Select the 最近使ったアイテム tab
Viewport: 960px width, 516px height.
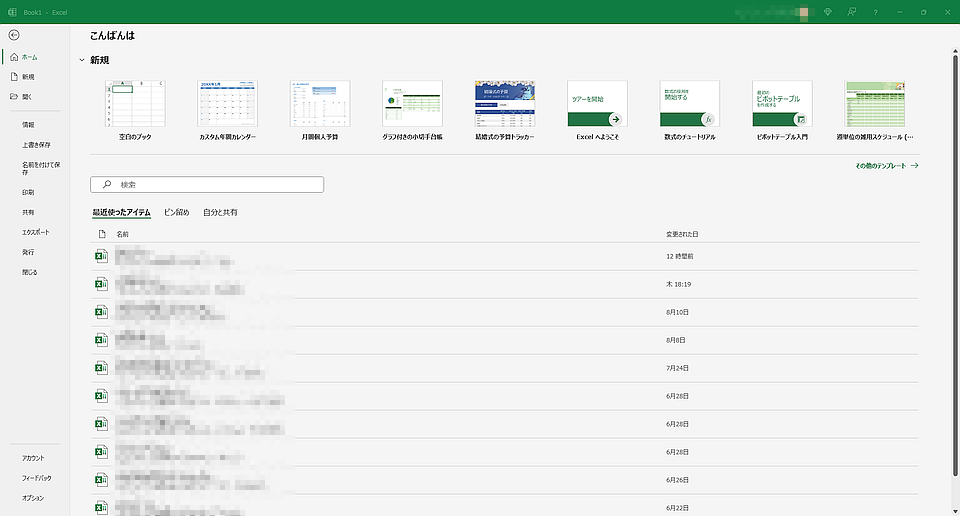pos(121,212)
